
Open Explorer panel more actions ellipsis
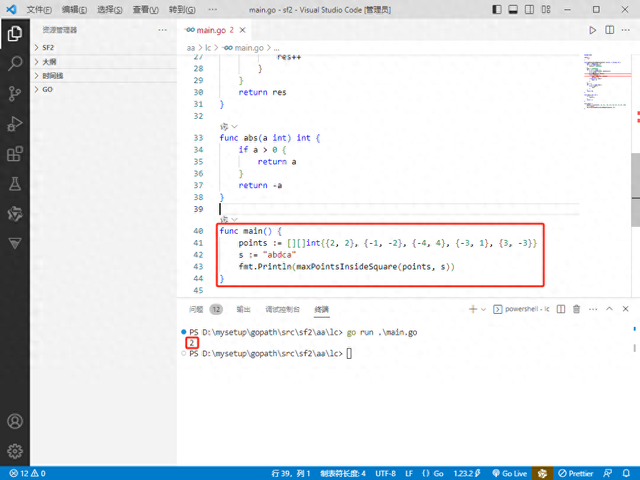point(162,30)
